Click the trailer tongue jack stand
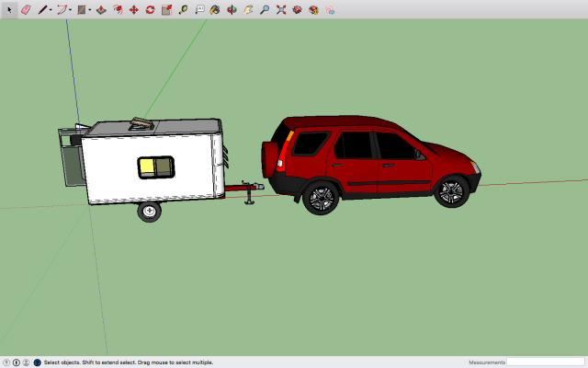Screen dimensions: 588x368 (x=249, y=192)
